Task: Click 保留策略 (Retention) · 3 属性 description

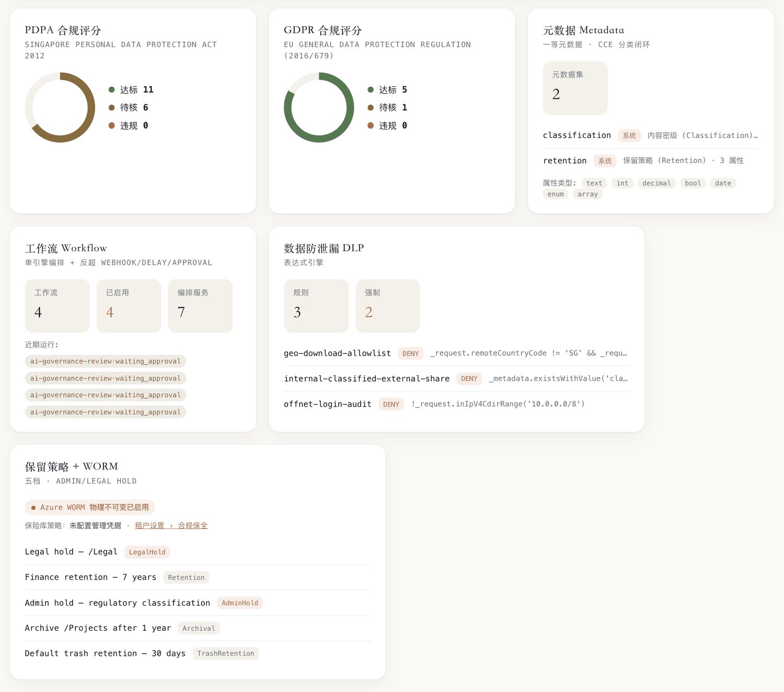Action: coord(683,160)
